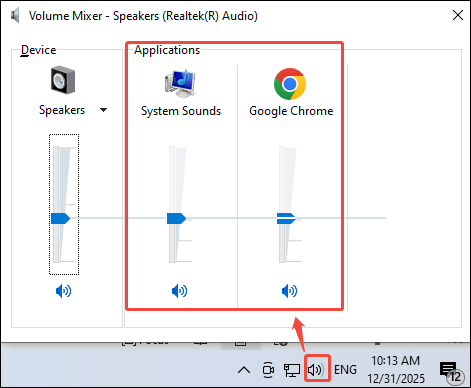This screenshot has height=388, width=471.
Task: Open the notification center icon
Action: (x=451, y=372)
